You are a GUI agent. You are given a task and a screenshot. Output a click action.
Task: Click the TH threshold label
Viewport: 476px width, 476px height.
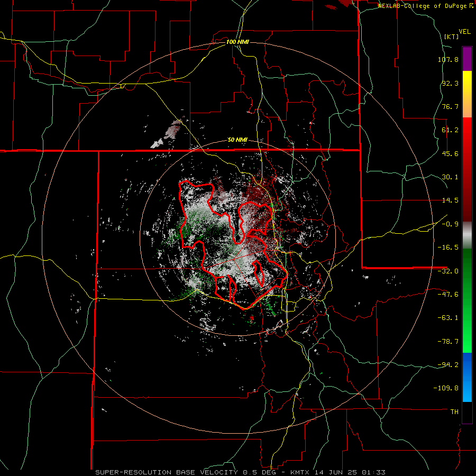(454, 412)
